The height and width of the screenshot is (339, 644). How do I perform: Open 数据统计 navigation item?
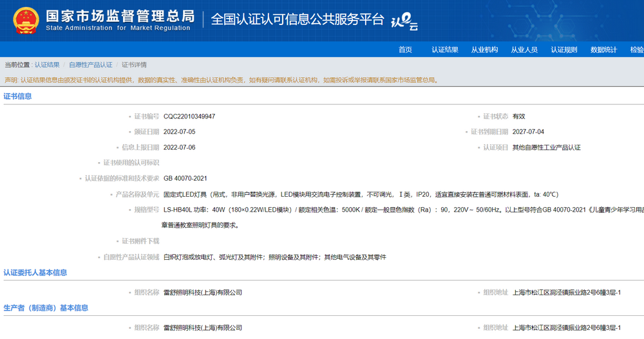pos(604,50)
